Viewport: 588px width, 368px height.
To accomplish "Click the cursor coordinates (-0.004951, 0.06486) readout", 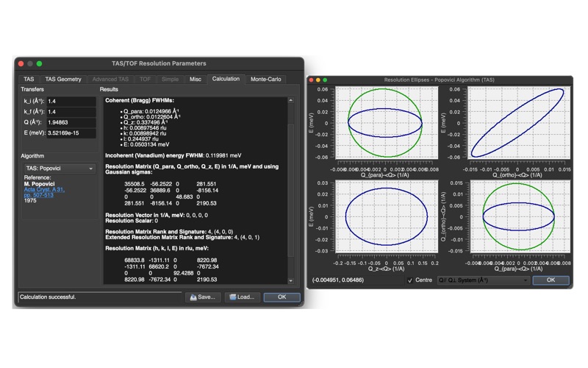I will (x=338, y=280).
